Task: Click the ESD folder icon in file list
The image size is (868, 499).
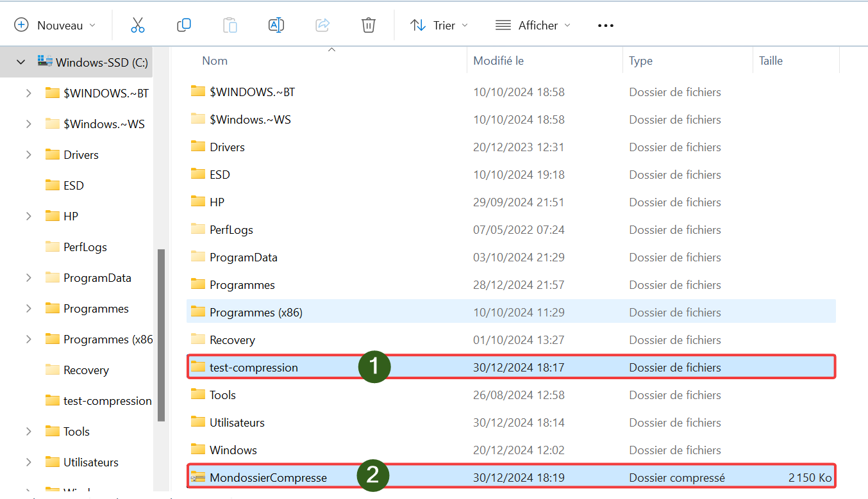Action: 198,174
